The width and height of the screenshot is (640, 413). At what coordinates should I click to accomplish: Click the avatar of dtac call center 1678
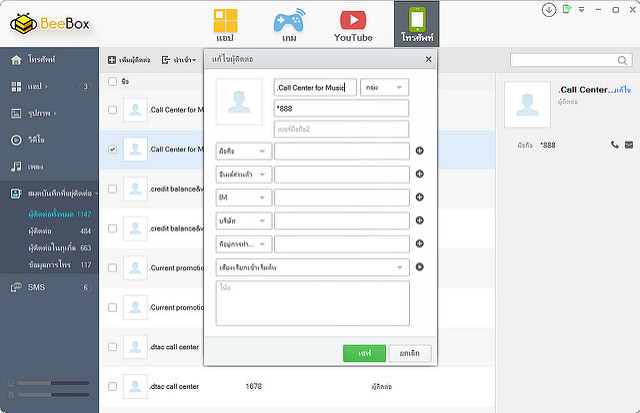[x=135, y=386]
